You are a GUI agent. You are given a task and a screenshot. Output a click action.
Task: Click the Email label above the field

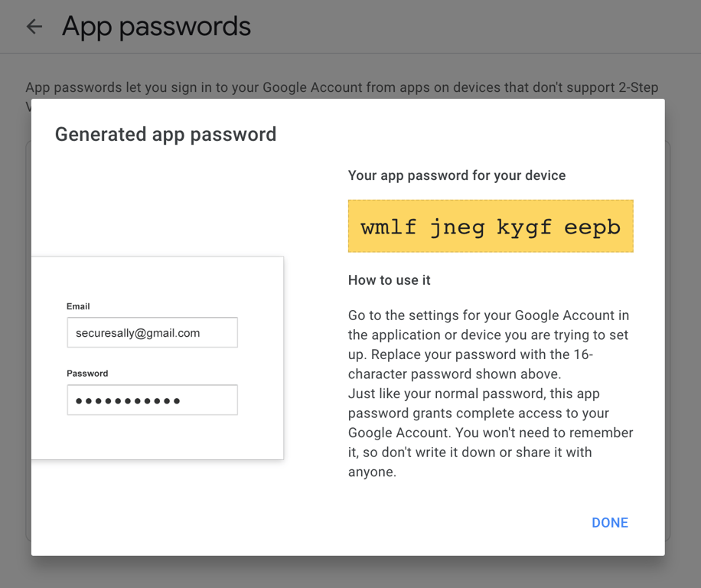(78, 306)
